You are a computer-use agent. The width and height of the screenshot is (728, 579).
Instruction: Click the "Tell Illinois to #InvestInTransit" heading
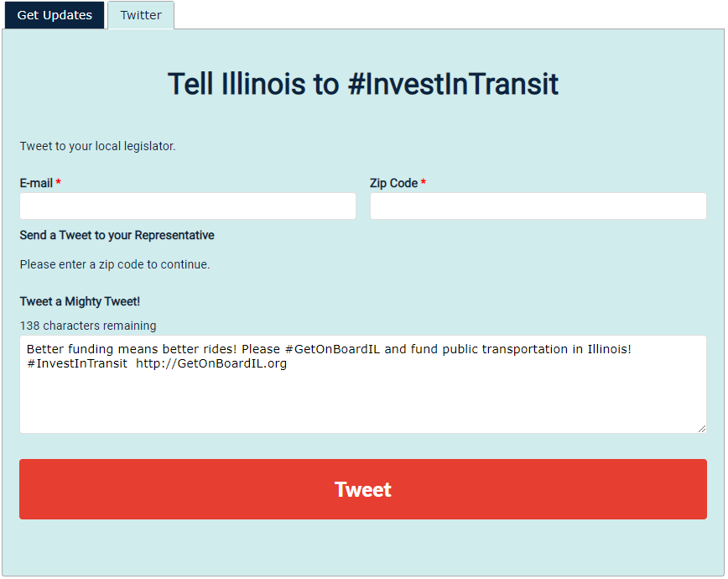[363, 84]
